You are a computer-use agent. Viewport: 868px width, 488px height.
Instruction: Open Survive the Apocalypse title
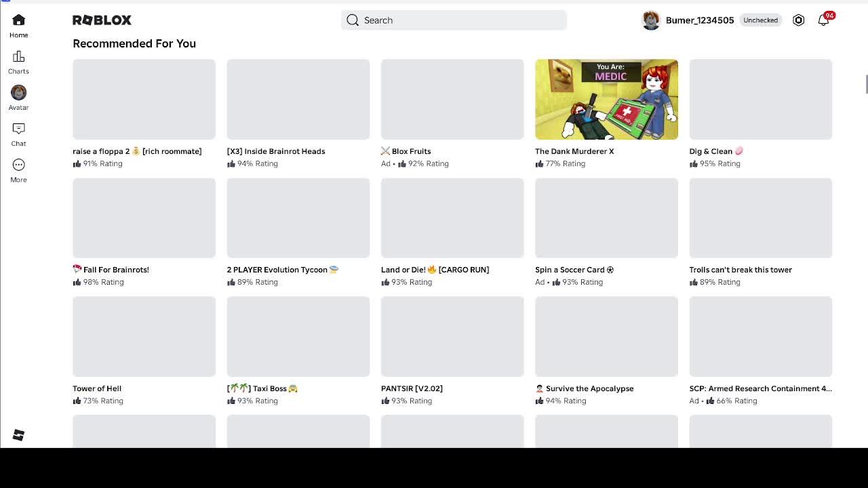pos(585,388)
